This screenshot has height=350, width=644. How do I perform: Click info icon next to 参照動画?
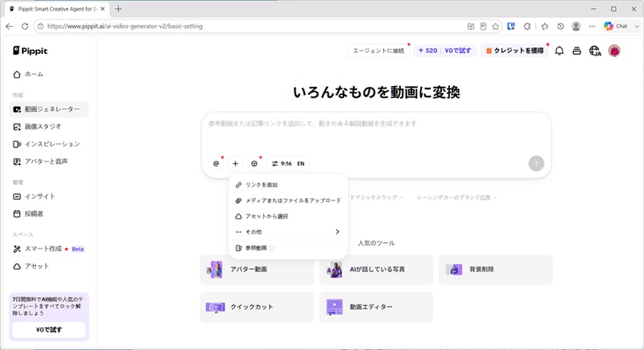(x=272, y=248)
